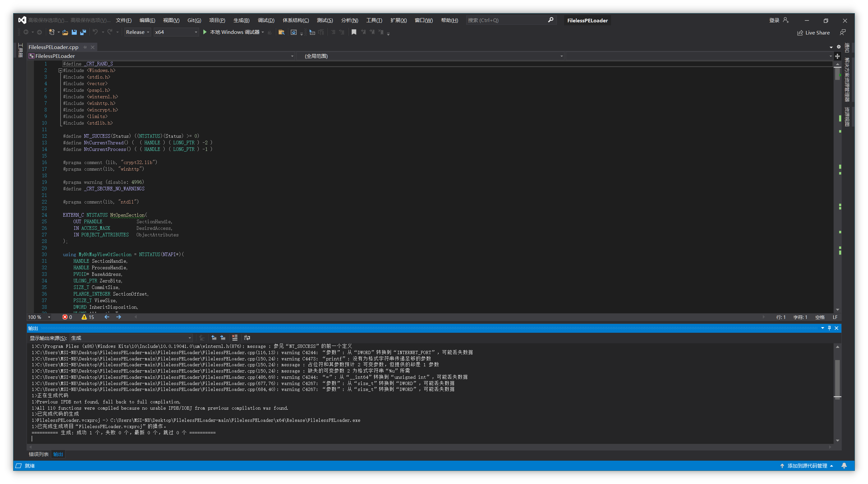Viewport: 868px width, 484px height.
Task: Click the 行: 1 line indicator
Action: [x=780, y=317]
